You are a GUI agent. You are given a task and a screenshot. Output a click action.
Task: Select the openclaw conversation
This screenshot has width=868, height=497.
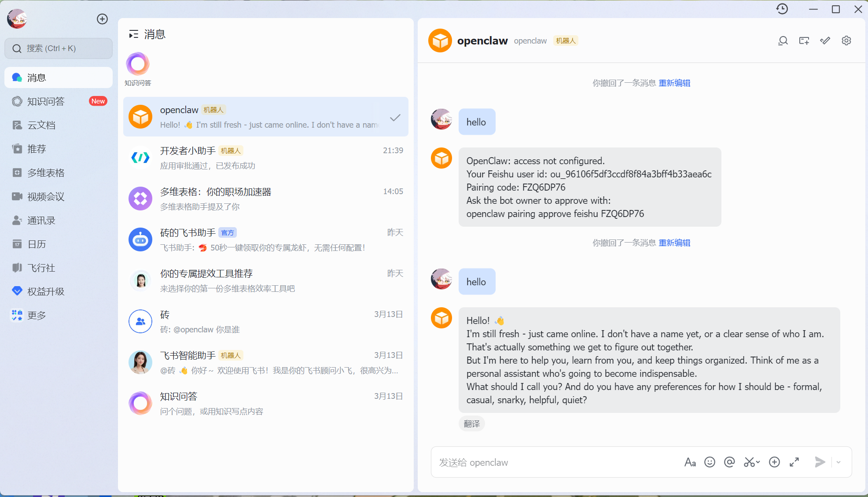pos(266,117)
